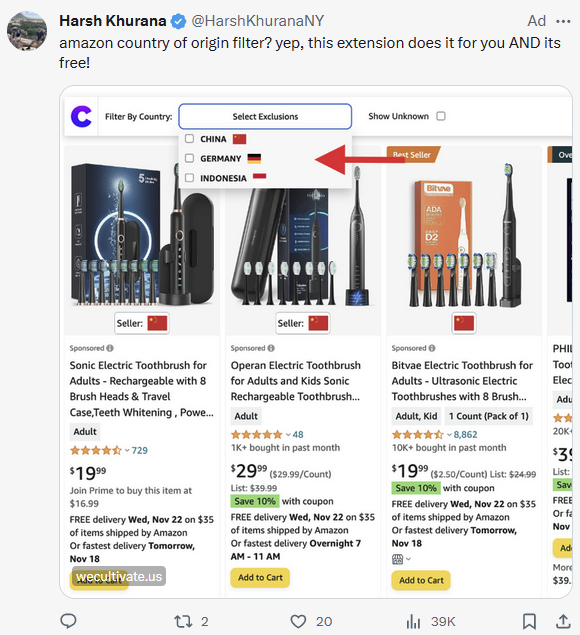Click the blue verified badge icon
This screenshot has width=580, height=635.
(178, 21)
